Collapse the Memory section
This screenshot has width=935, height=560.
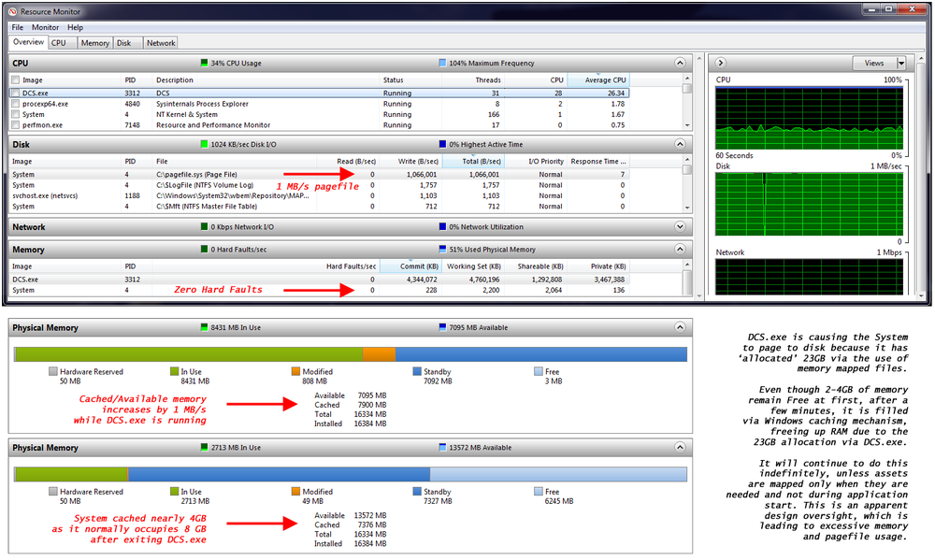click(x=680, y=250)
